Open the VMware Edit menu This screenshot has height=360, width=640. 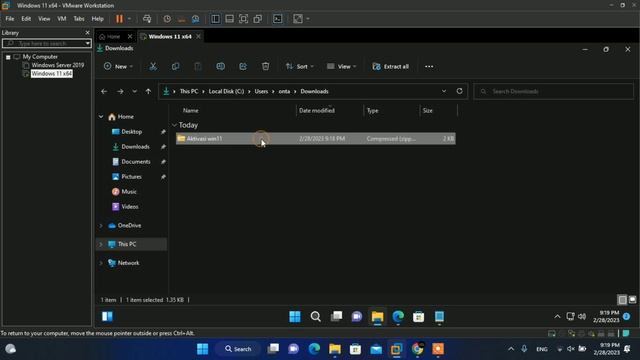click(x=26, y=19)
